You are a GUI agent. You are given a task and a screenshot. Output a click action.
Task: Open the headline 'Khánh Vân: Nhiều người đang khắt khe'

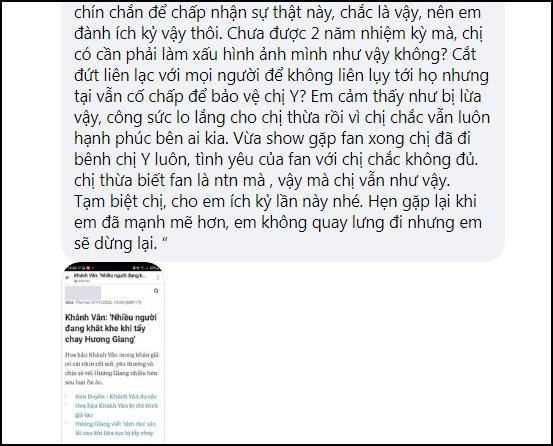110,328
